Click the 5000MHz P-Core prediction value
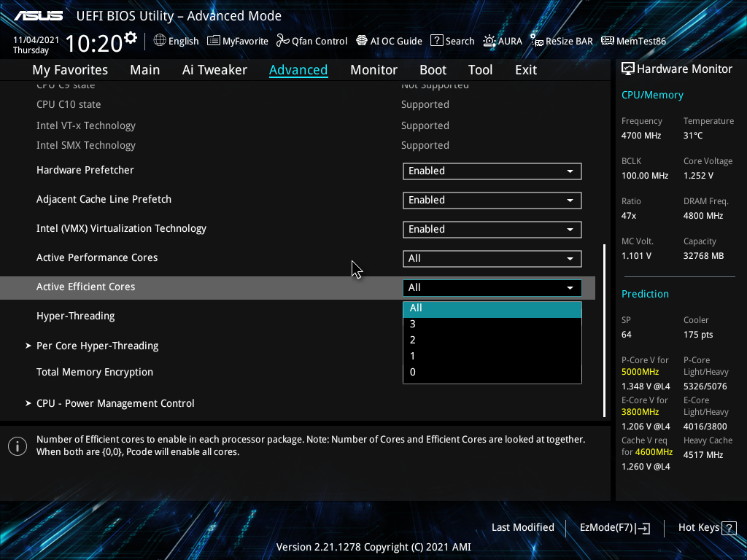 click(x=640, y=372)
